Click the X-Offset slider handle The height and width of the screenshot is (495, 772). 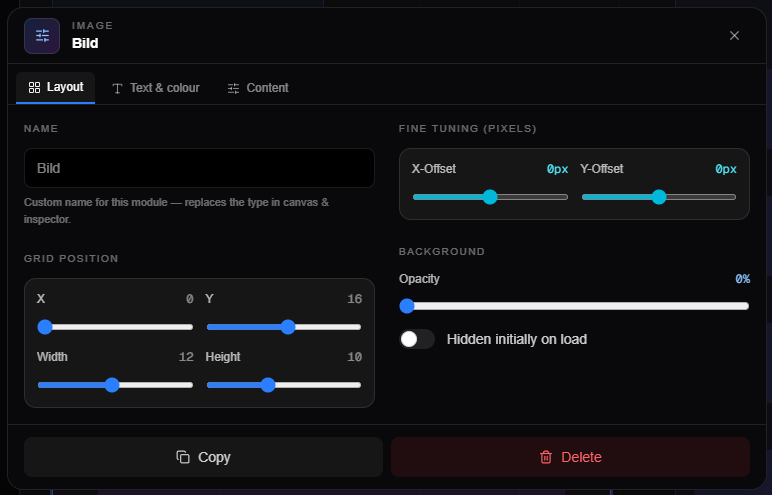pyautogui.click(x=490, y=197)
